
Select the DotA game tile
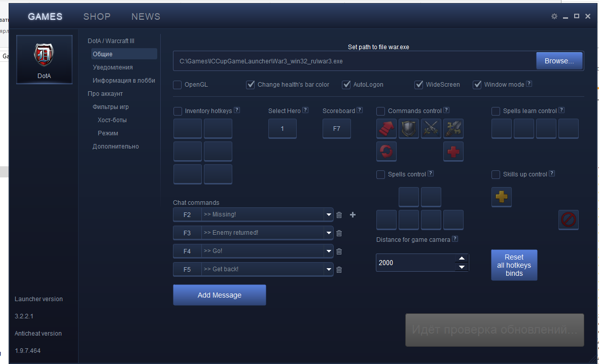44,59
